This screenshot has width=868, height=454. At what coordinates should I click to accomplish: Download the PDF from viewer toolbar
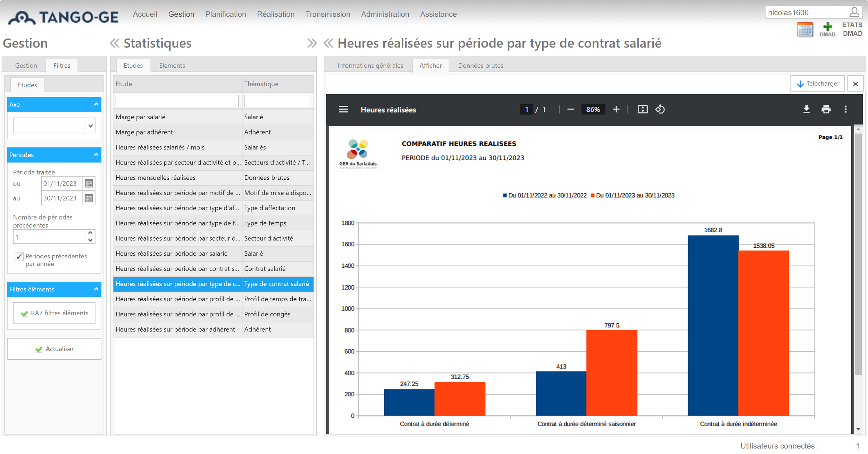click(x=806, y=110)
